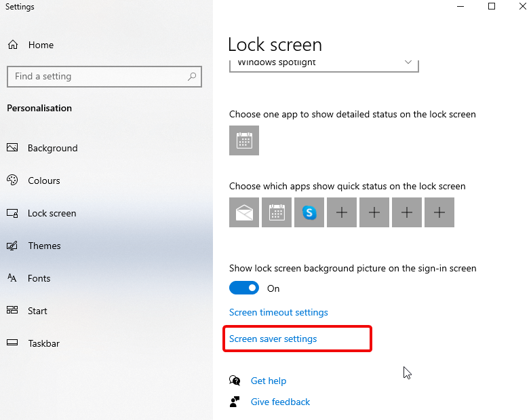Screen dimensions: 531x420
Task: Click the Get help chat icon
Action: click(x=235, y=381)
